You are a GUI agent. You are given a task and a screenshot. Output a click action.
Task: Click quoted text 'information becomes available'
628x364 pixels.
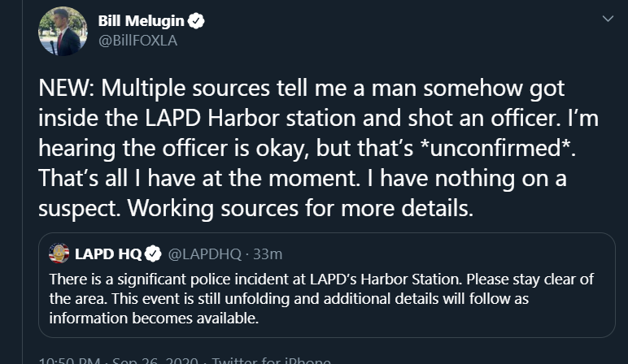(x=154, y=318)
